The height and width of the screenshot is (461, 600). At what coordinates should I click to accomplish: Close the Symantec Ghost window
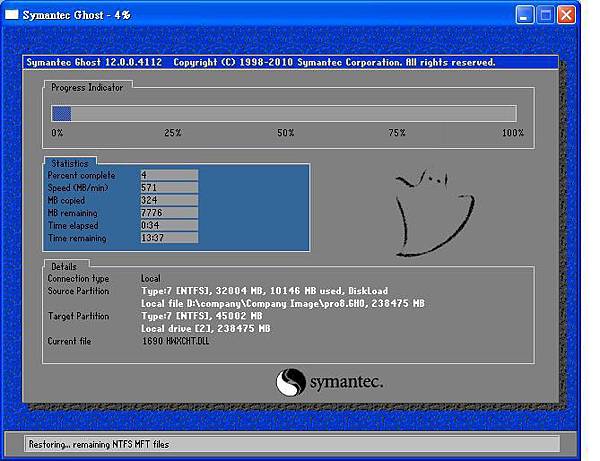tap(567, 15)
